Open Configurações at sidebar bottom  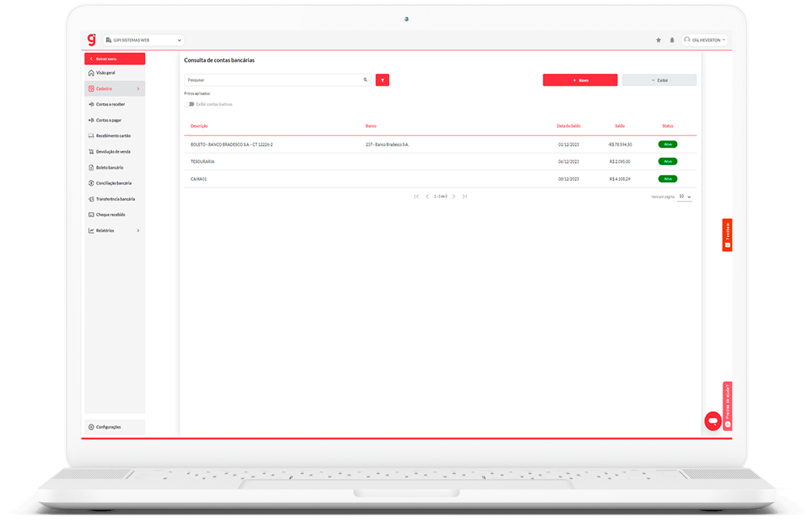115,427
